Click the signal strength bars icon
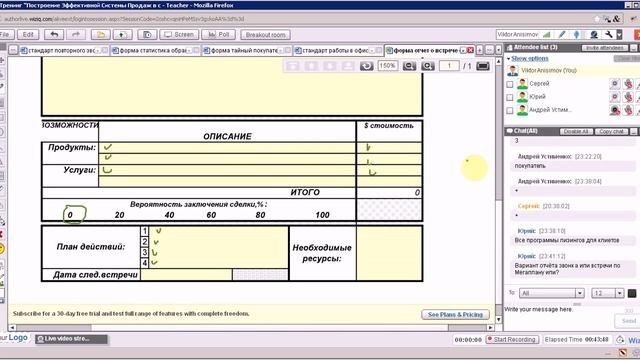 (546, 35)
